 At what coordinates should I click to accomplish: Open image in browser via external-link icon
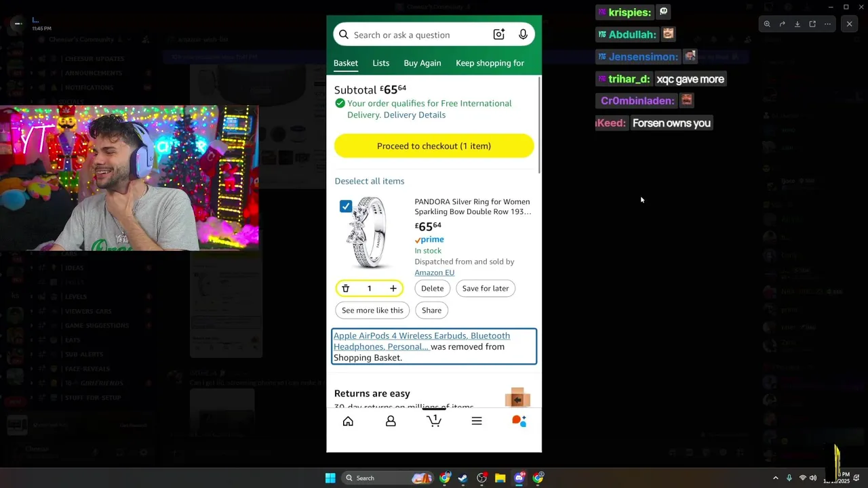[x=812, y=24]
